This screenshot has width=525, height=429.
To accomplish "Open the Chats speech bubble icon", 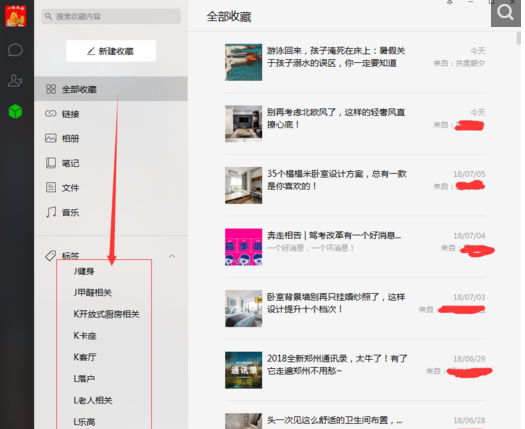I will 15,50.
